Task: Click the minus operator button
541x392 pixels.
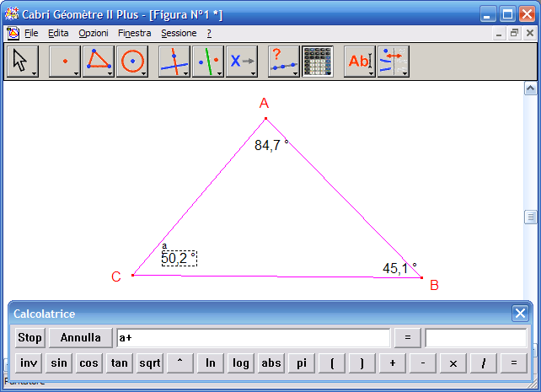Action: (x=423, y=363)
